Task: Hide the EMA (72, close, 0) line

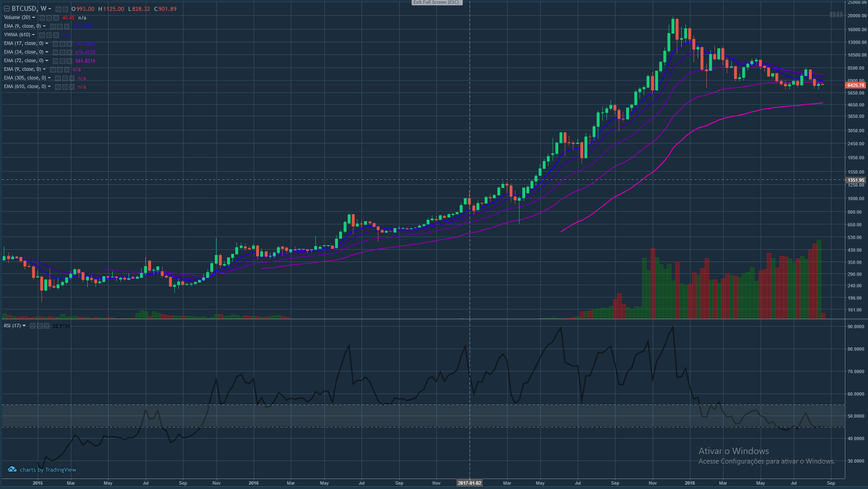Action: (55, 61)
